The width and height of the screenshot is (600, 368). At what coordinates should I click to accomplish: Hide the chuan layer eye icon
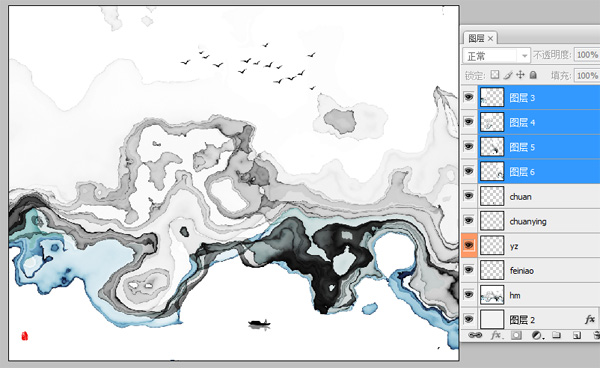click(469, 196)
